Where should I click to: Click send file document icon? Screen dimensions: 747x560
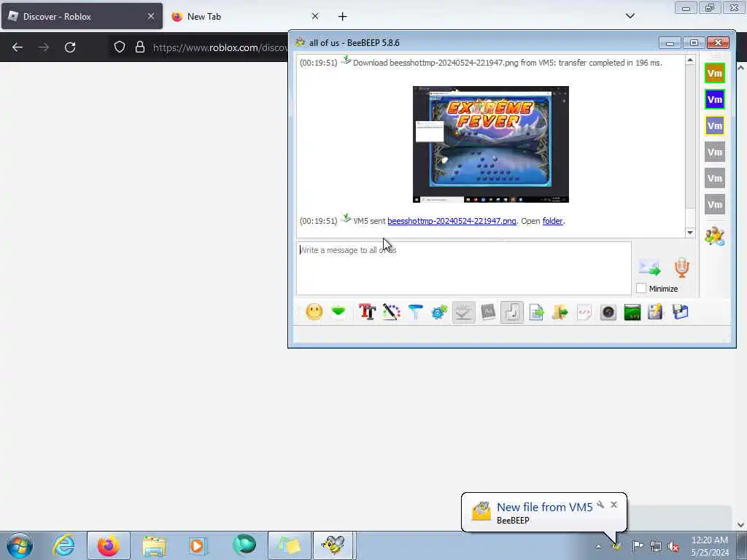click(x=536, y=312)
